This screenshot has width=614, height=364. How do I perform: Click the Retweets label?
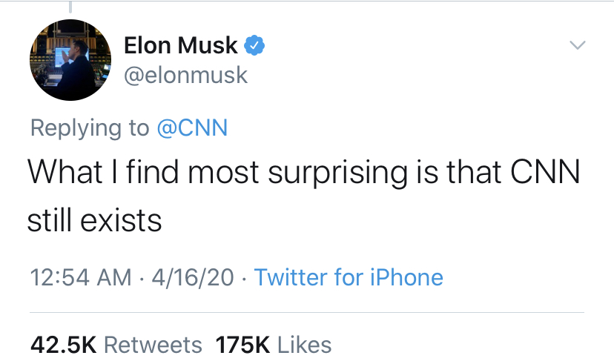[152, 344]
